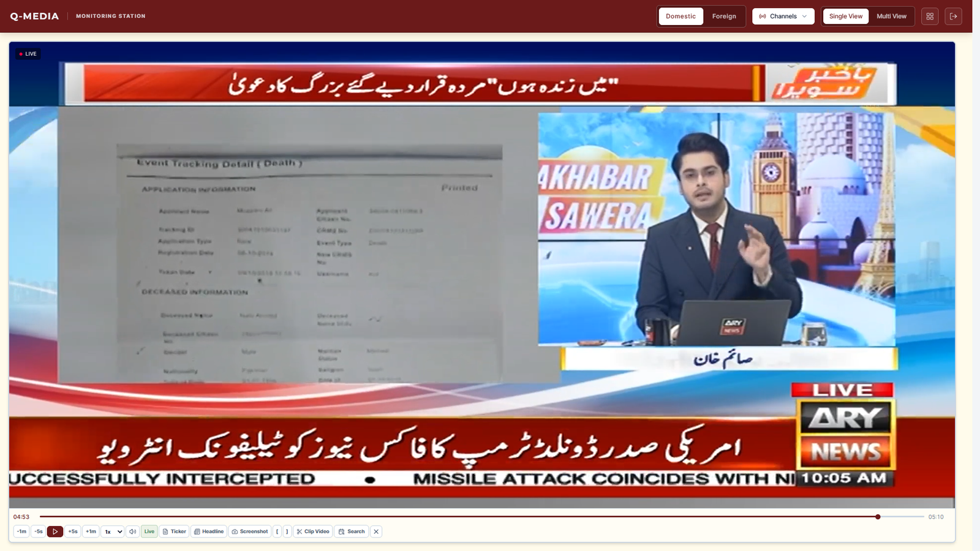Open the Channels dropdown
980x551 pixels.
pyautogui.click(x=783, y=16)
